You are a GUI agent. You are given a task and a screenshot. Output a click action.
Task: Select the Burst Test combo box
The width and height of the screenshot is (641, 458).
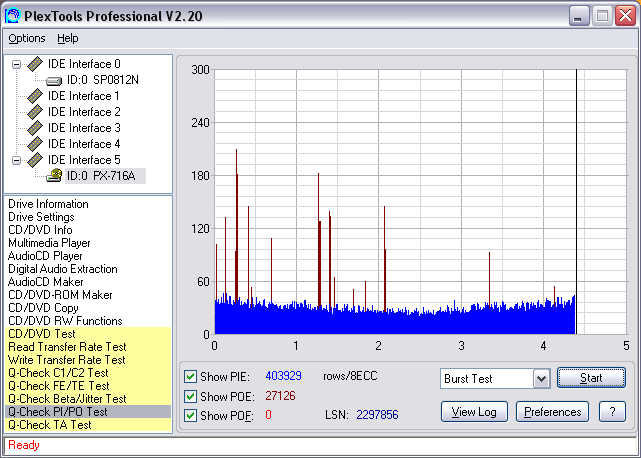click(495, 379)
